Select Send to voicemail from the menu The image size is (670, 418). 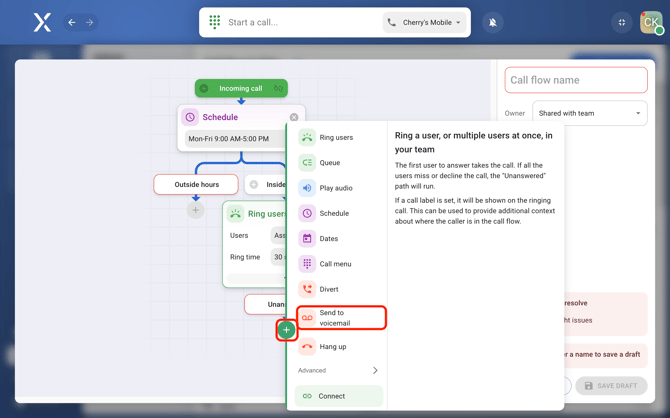340,318
